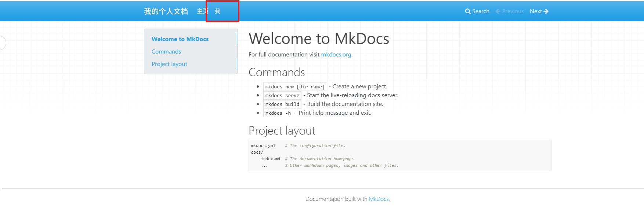Viewport: 644px width, 224px height.
Task: Click 'Build the documentation site.' text
Action: pos(345,104)
